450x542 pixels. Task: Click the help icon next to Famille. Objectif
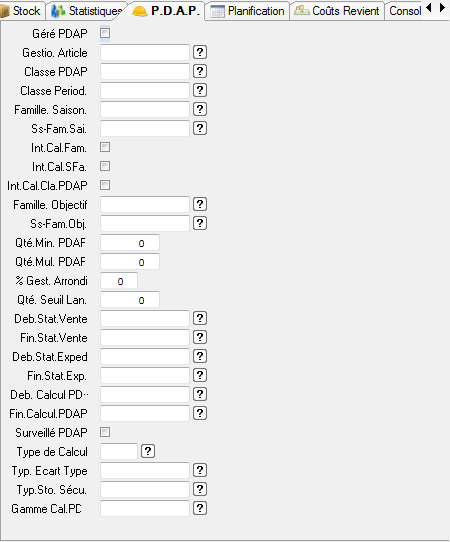click(x=200, y=205)
